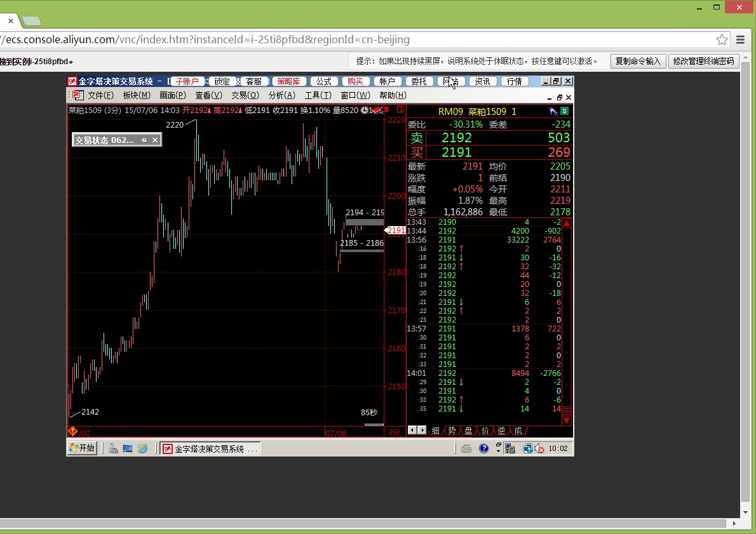This screenshot has height=534, width=756.
Task: Open the Windows 开始 start menu
Action: [x=82, y=448]
